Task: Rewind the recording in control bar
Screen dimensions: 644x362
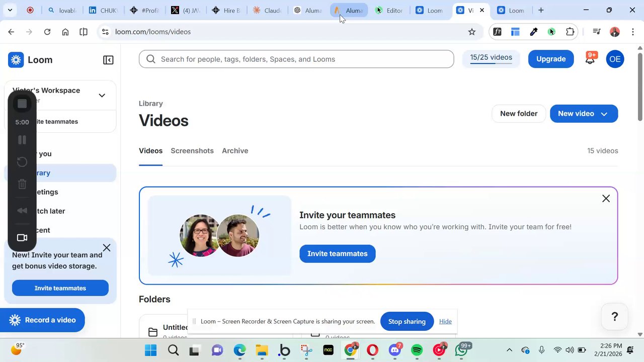Action: [x=22, y=211]
